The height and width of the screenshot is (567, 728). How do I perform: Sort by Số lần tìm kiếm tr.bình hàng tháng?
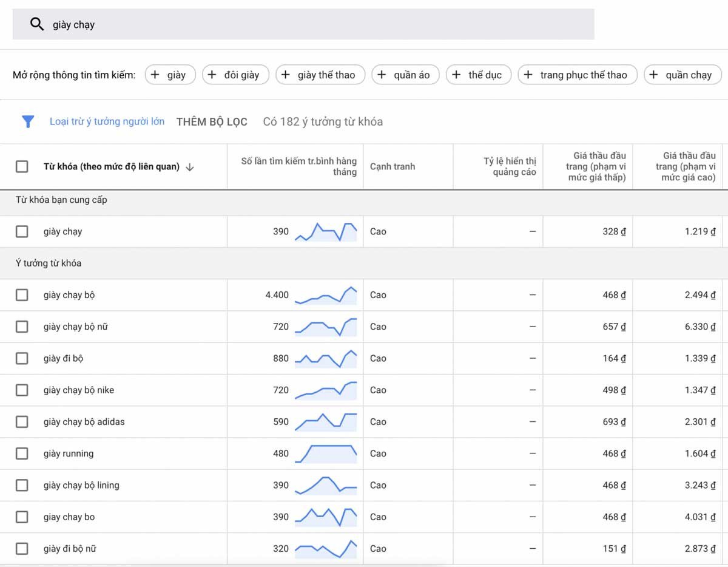point(298,166)
